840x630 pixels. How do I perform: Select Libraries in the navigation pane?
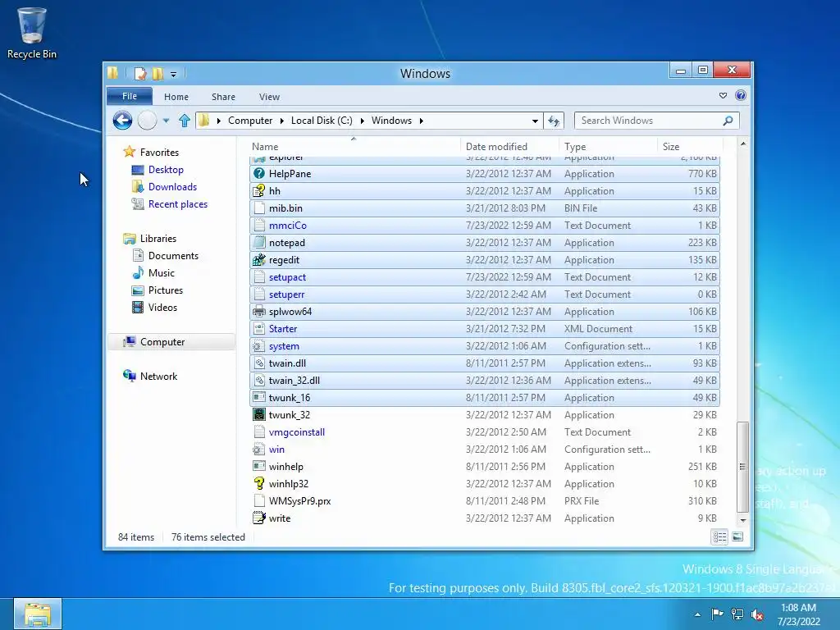(158, 239)
